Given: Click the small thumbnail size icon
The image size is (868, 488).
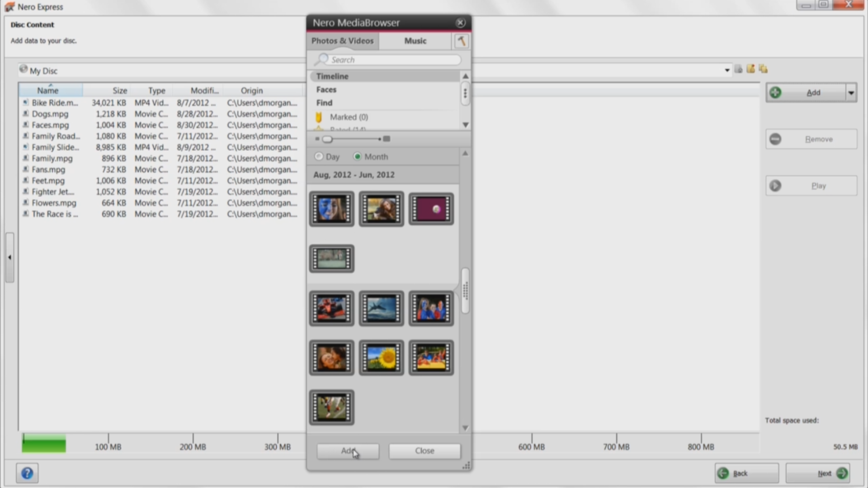Looking at the screenshot, I should tap(317, 139).
